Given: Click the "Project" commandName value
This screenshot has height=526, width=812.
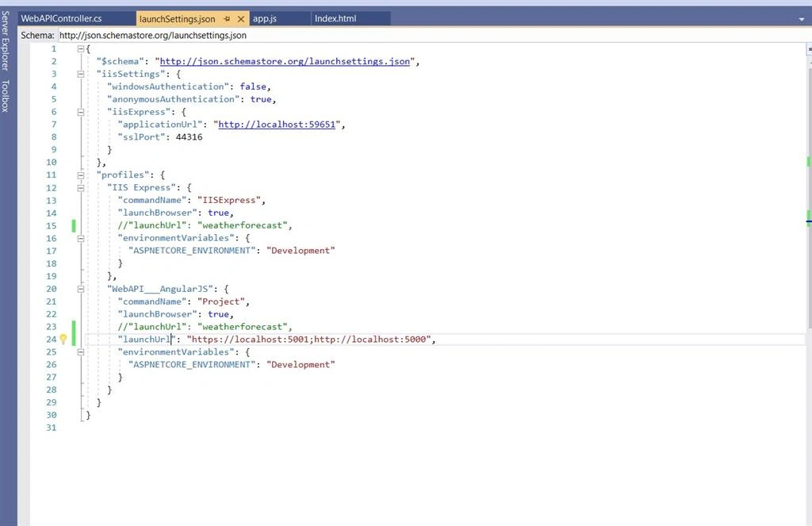Looking at the screenshot, I should point(221,301).
